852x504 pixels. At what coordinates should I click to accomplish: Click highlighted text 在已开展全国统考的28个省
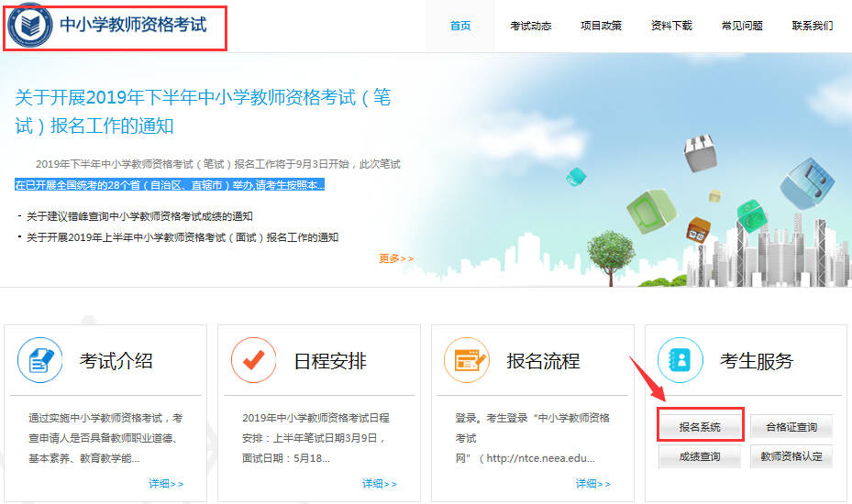pos(170,185)
